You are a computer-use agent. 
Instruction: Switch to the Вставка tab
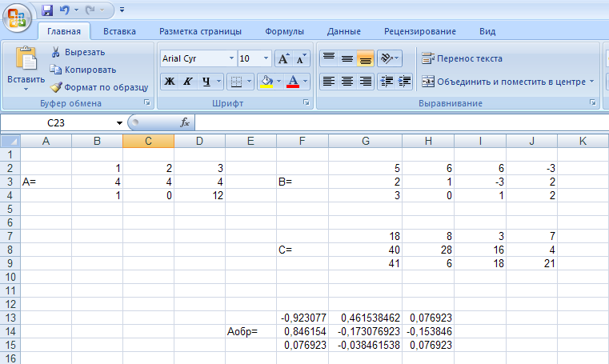coord(119,31)
